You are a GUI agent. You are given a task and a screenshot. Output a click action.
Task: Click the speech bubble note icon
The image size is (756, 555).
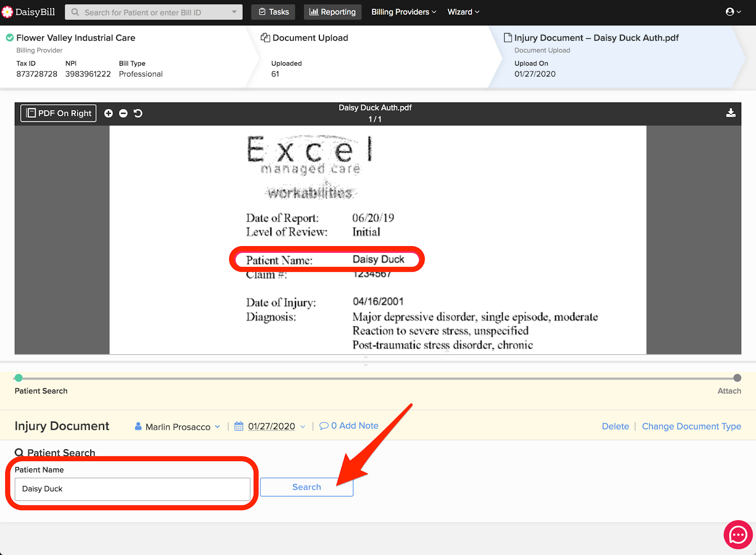coord(324,426)
